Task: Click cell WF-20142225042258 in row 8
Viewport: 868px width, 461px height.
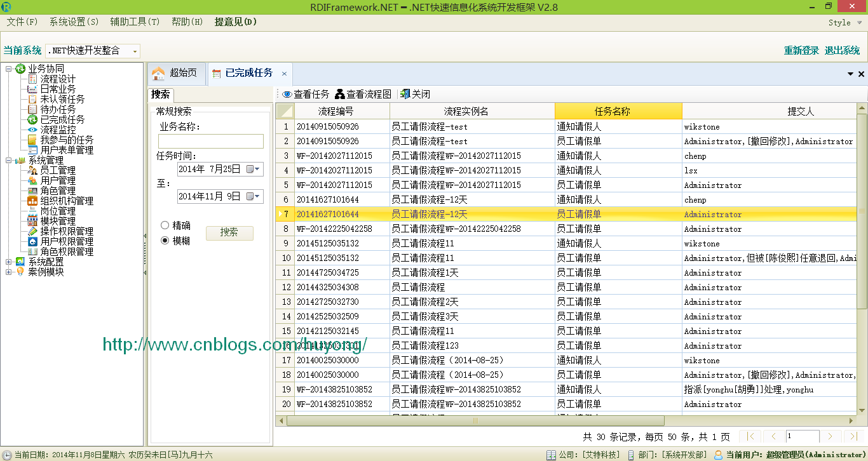Action: coord(342,229)
